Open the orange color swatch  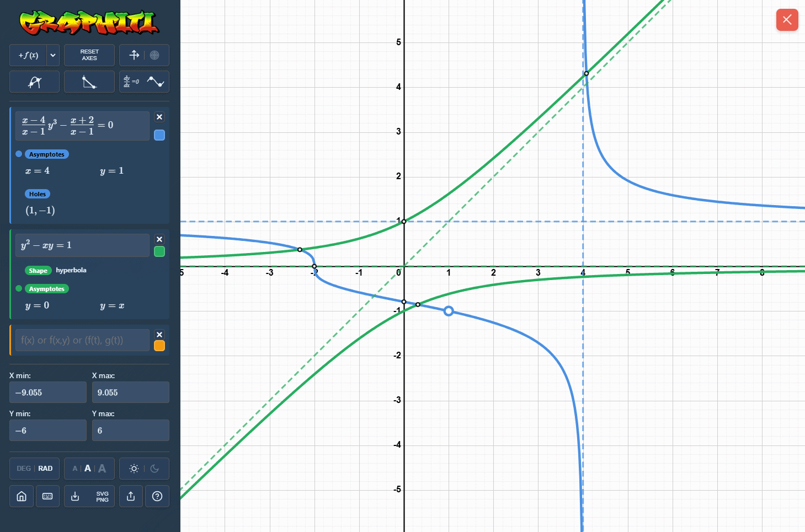159,346
